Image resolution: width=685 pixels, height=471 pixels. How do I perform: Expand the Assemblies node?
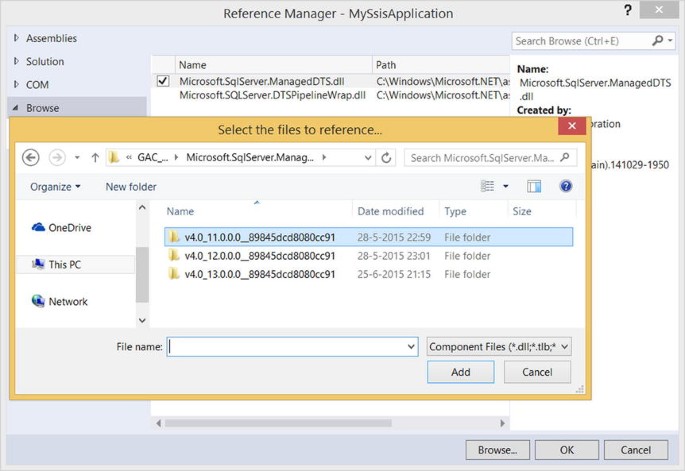(16, 38)
